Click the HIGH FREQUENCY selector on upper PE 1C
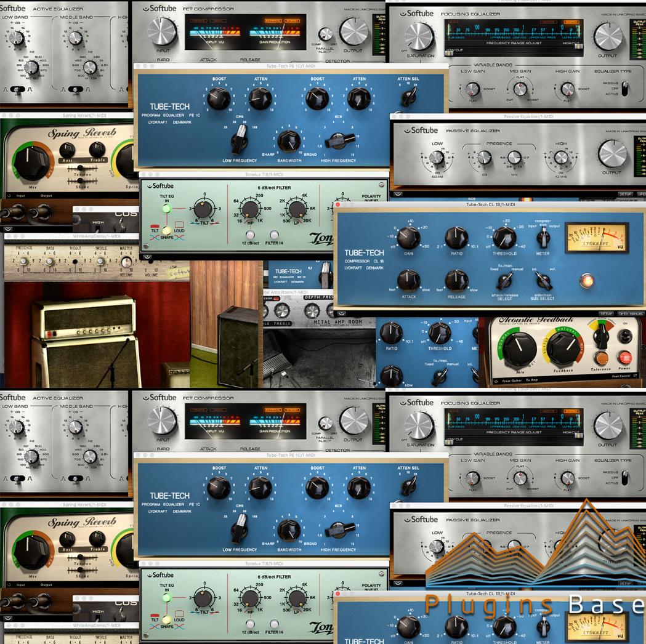Image resolution: width=646 pixels, height=644 pixels. pyautogui.click(x=339, y=141)
